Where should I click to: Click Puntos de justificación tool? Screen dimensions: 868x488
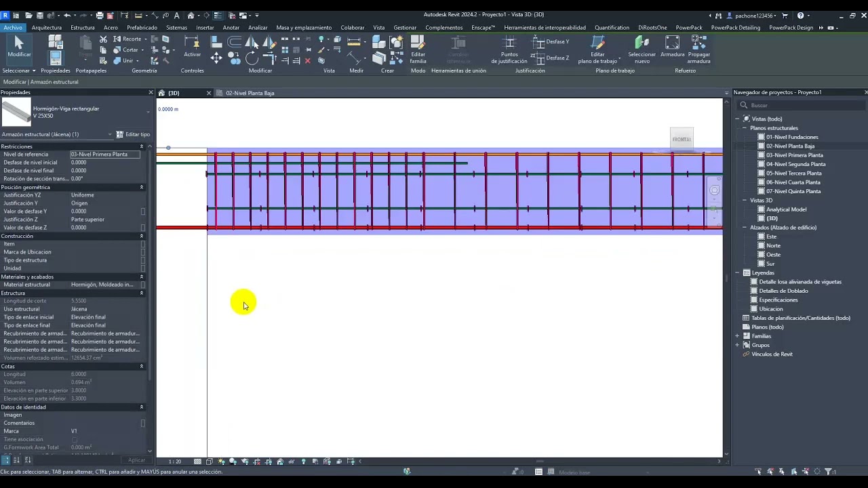[509, 49]
